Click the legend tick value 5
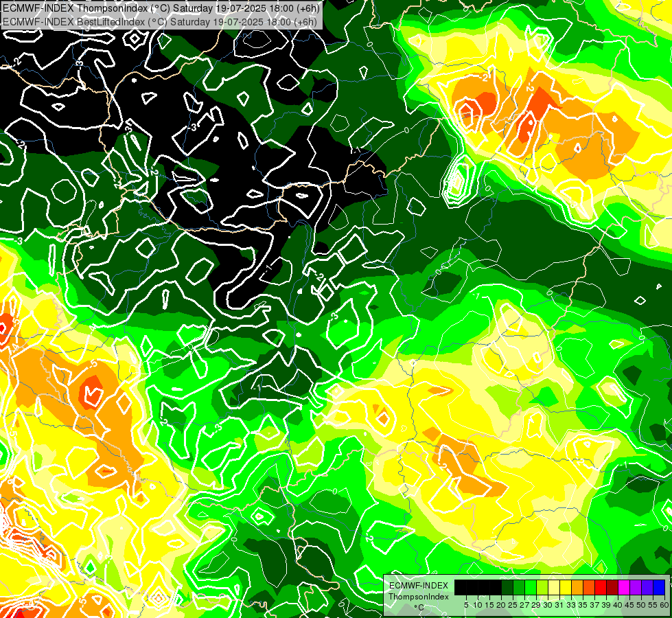 click(466, 605)
